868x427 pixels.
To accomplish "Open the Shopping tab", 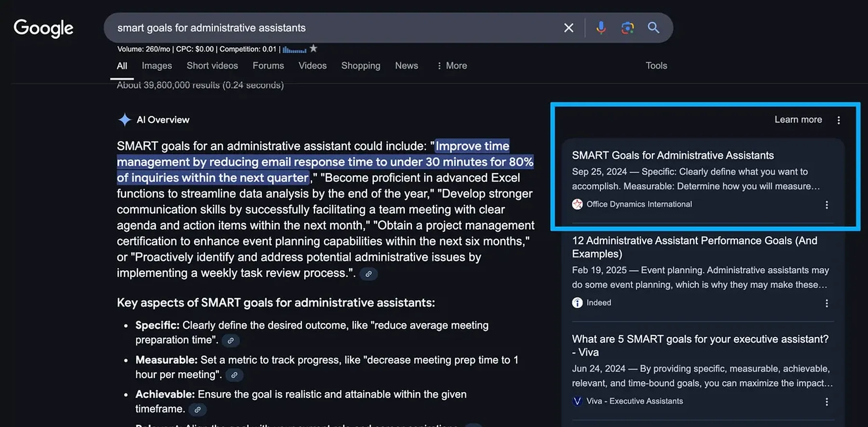I will [x=361, y=66].
